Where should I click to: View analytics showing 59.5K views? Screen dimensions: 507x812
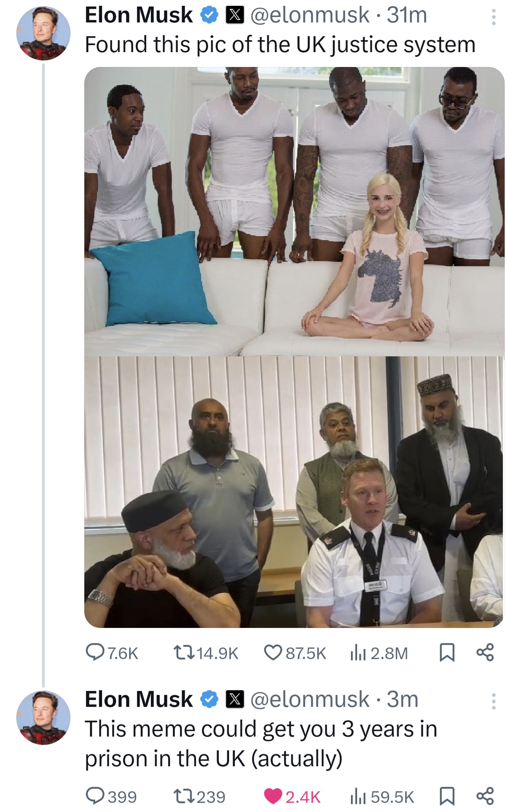356,796
